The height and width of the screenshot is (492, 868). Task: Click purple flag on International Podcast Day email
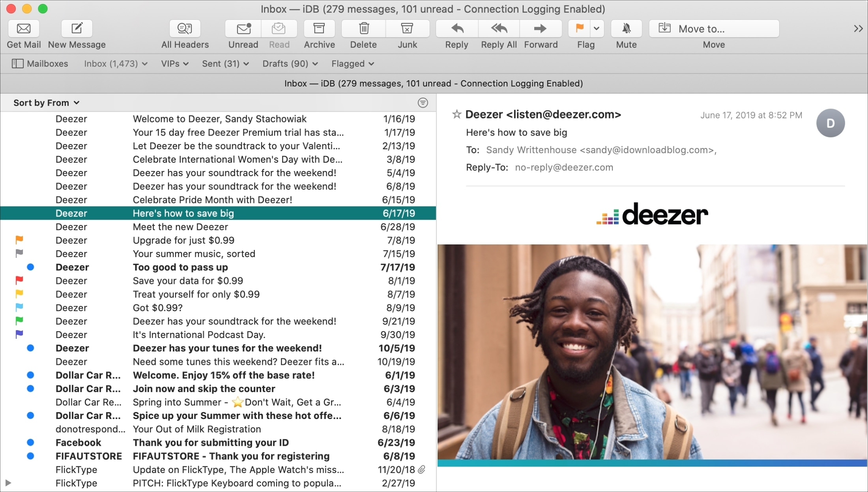(x=19, y=334)
